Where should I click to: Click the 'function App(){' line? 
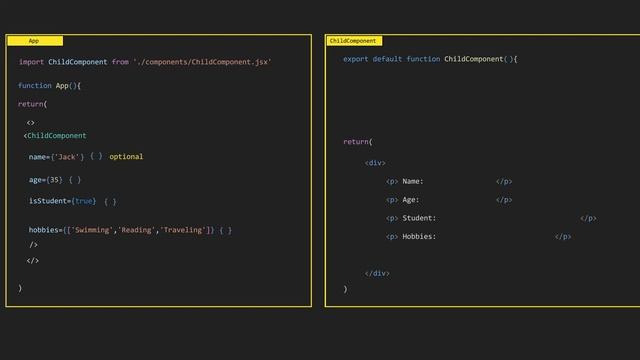[x=49, y=86]
